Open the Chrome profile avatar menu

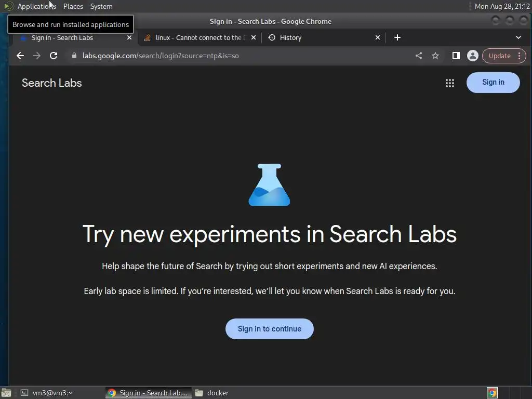coord(473,56)
